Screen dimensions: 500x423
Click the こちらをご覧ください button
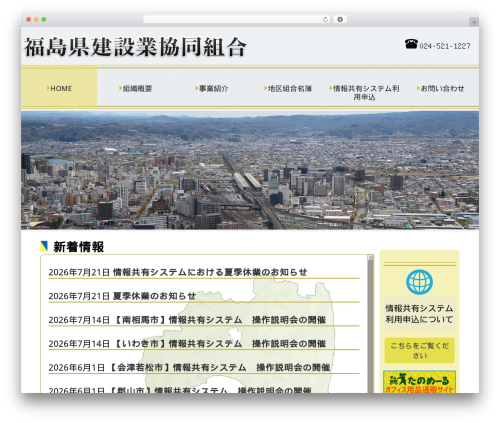click(x=419, y=350)
